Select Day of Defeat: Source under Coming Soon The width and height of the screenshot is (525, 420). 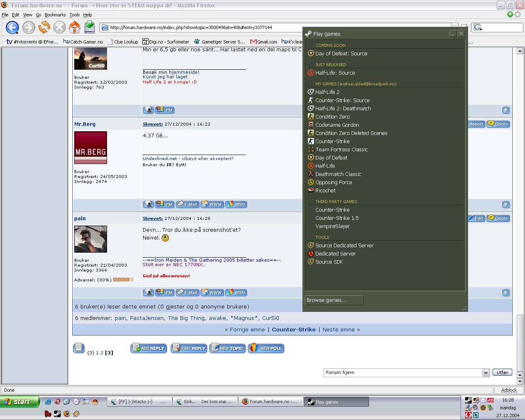[x=341, y=53]
